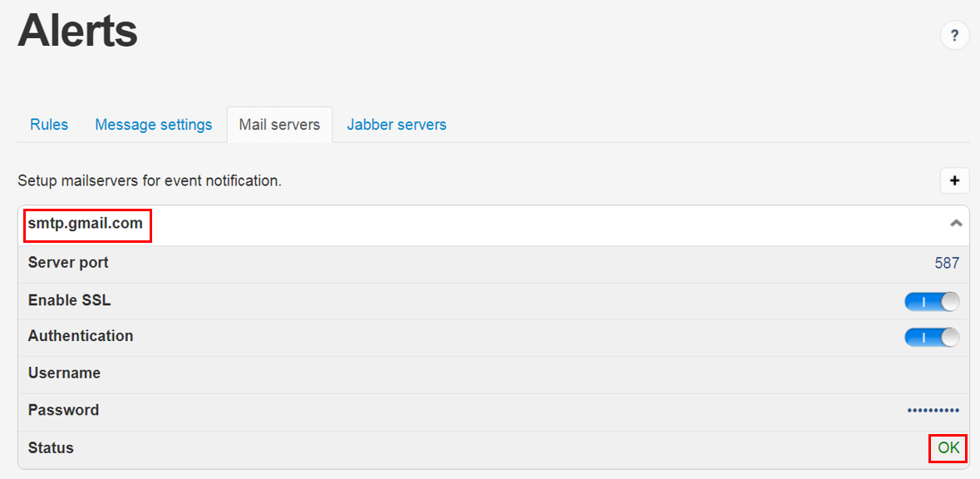The width and height of the screenshot is (980, 479).
Task: Click the Status row label
Action: pos(51,447)
